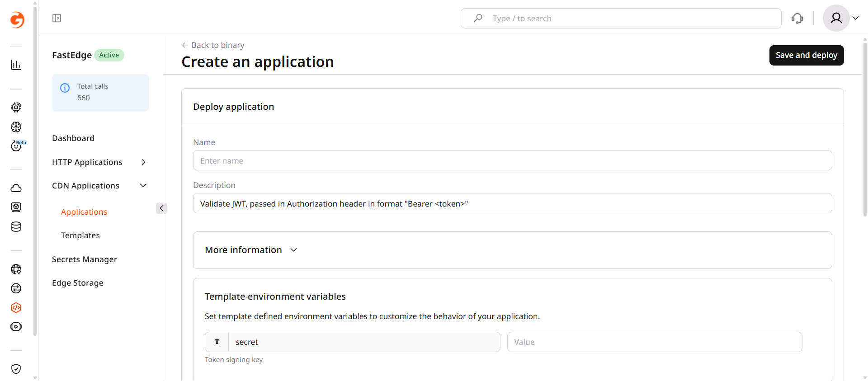Click the Save and deploy button
868x381 pixels.
(x=807, y=55)
